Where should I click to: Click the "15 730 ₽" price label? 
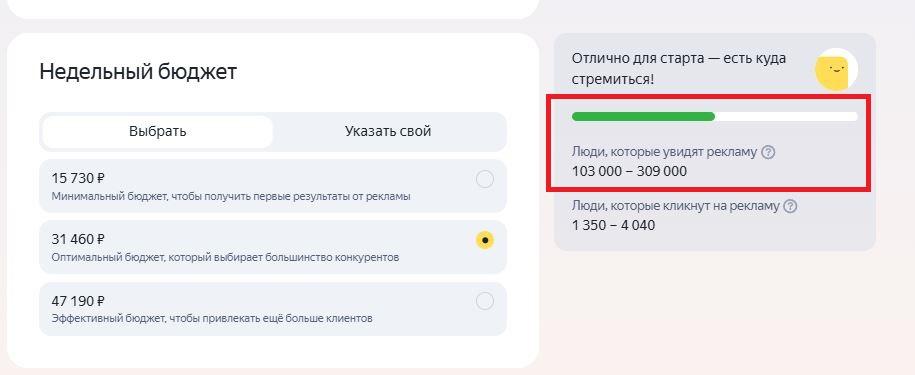coord(78,178)
